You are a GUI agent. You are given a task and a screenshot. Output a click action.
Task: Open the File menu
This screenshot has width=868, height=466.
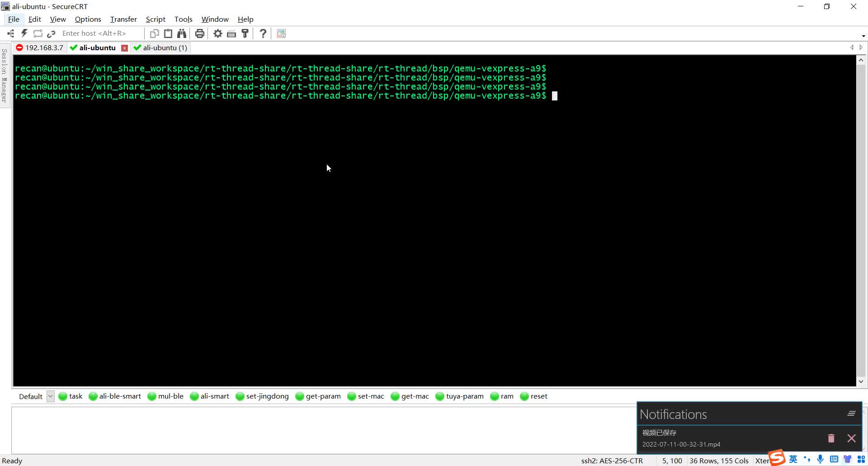tap(14, 19)
